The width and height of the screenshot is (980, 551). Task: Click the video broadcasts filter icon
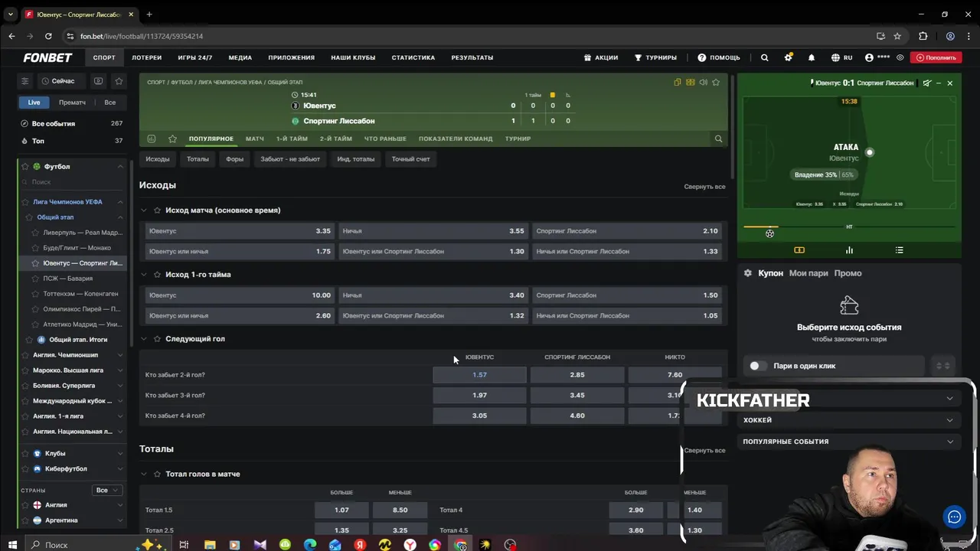98,81
